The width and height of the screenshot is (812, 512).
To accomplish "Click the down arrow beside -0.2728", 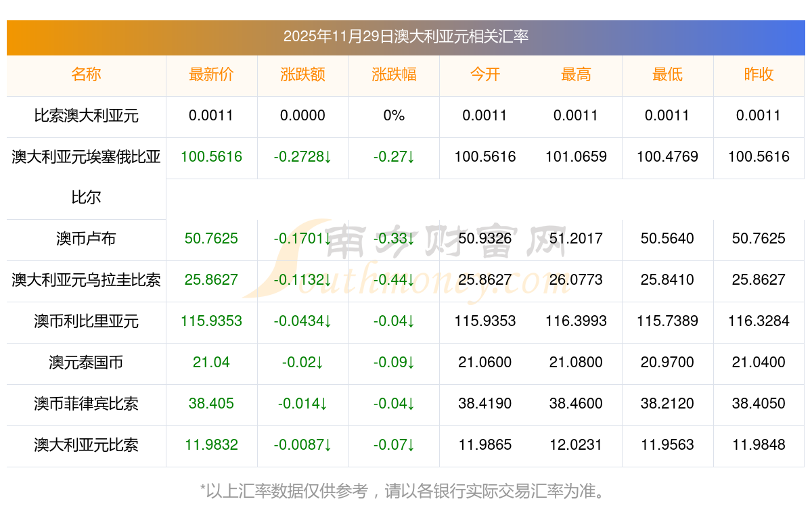I will point(328,157).
